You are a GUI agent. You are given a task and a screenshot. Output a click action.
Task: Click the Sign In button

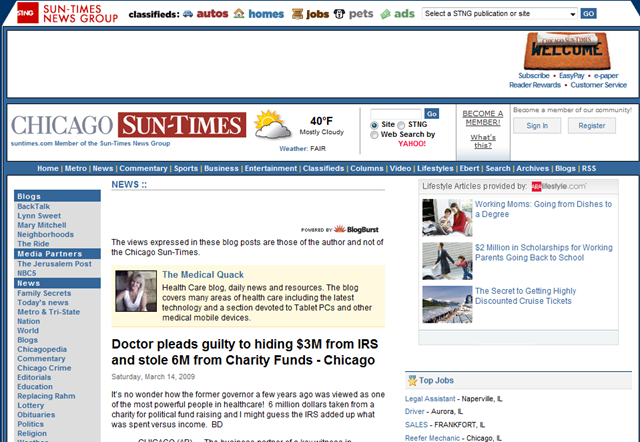click(x=537, y=126)
